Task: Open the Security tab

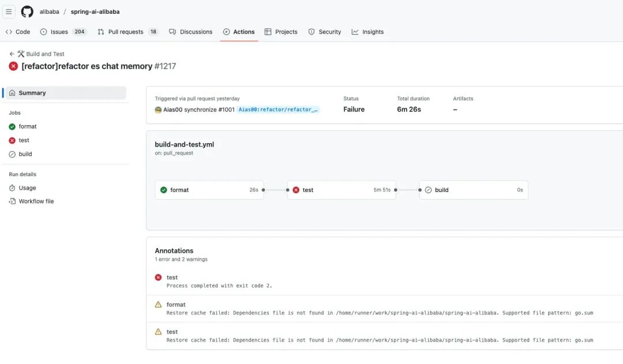Action: click(x=325, y=32)
